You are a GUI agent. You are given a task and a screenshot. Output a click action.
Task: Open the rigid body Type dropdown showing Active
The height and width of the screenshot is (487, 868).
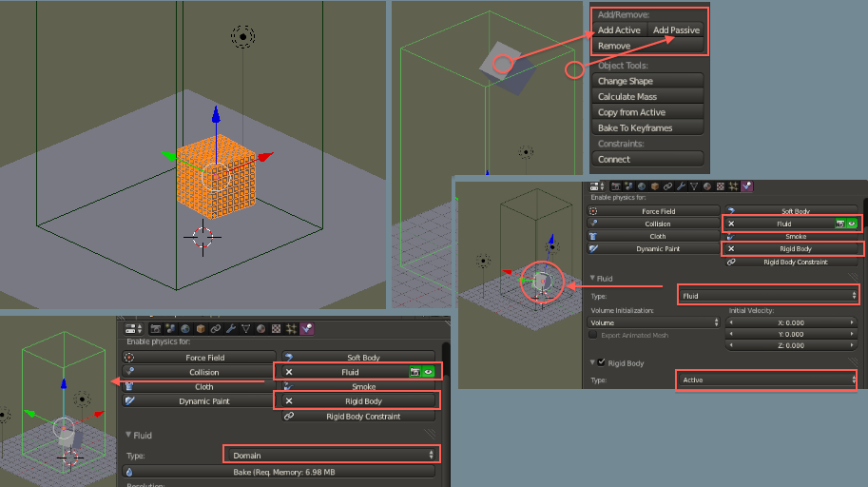click(766, 380)
